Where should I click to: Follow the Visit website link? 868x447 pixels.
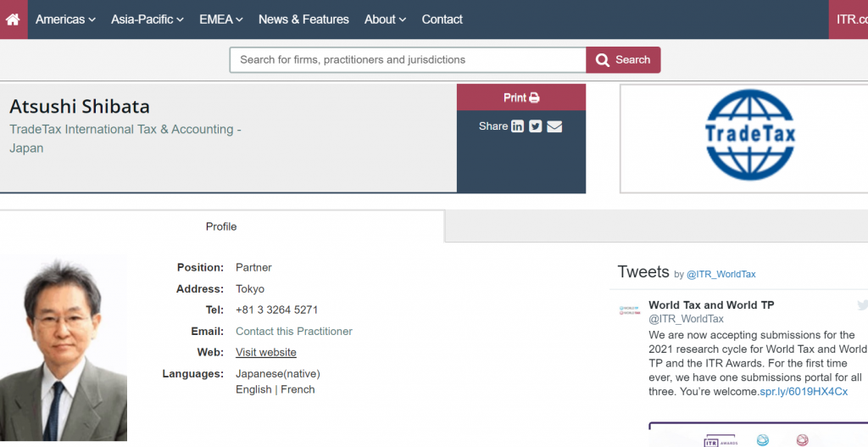[266, 352]
